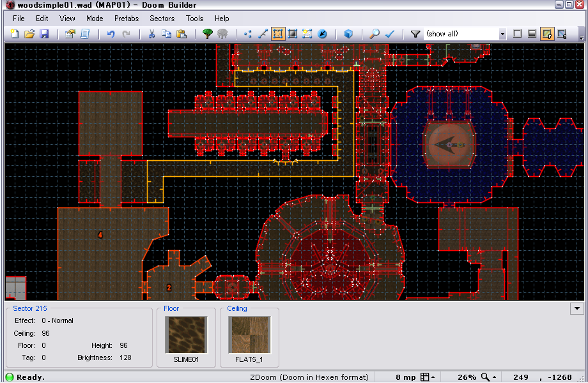Click the blue arrow circle Things icon
The width and height of the screenshot is (588, 383).
click(322, 34)
